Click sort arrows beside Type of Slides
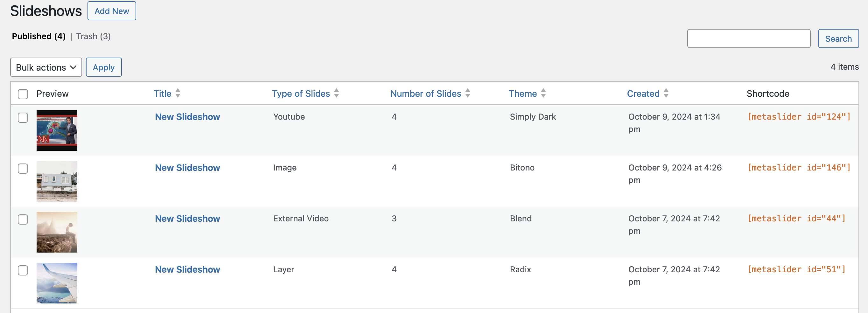Viewport: 868px width, 313px height. [x=336, y=93]
